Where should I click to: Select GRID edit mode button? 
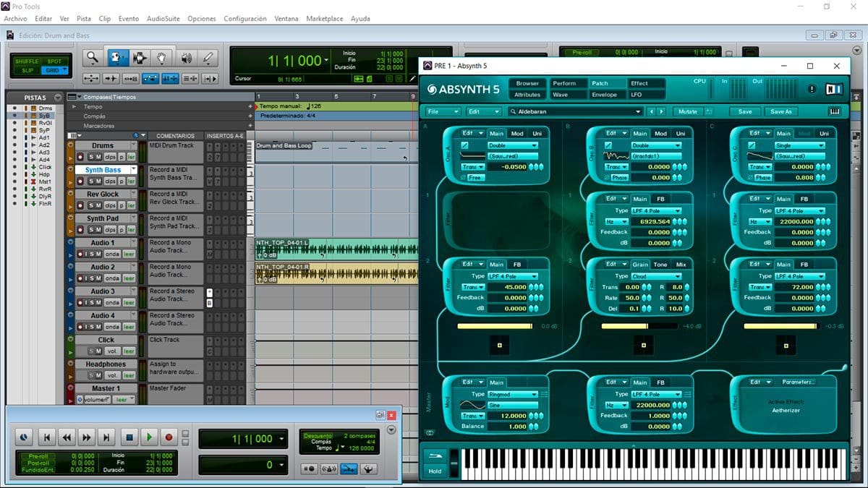pos(55,70)
